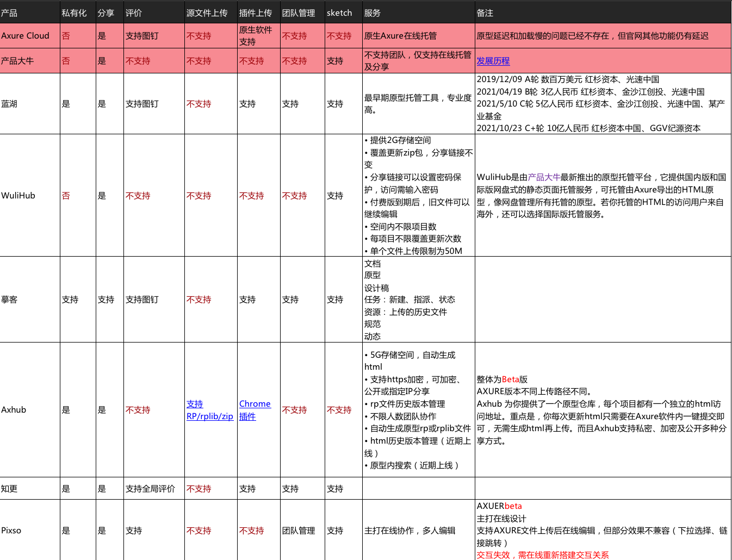732x560 pixels.
Task: Click the WuliHub product cell
Action: click(30, 196)
